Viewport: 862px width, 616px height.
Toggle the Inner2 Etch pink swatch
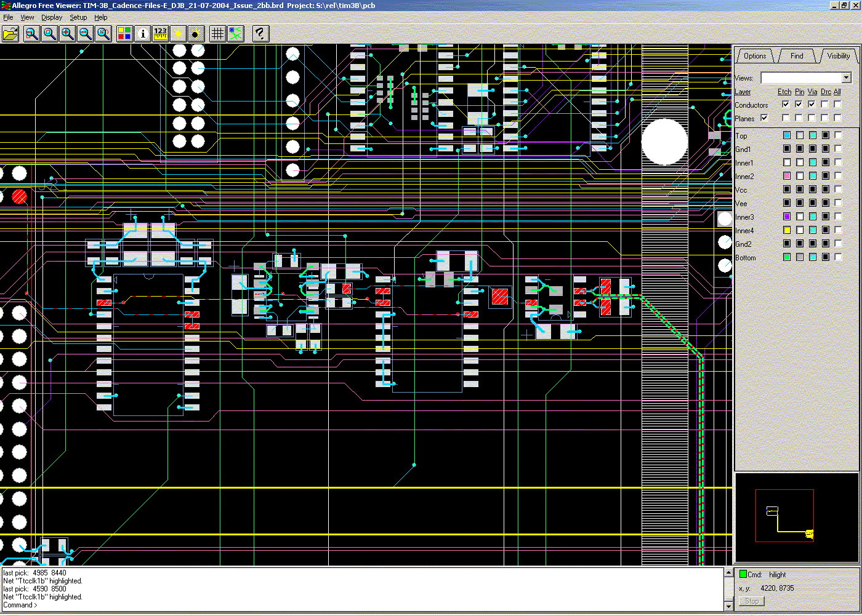[787, 176]
